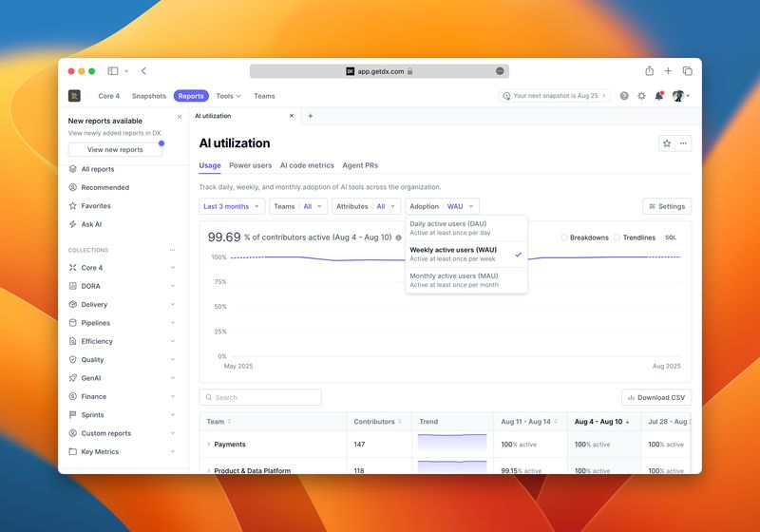Click the View new reports button

115,149
